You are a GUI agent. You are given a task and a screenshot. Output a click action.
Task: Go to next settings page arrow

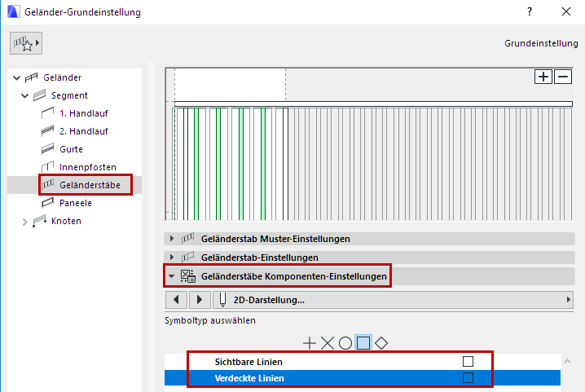(200, 300)
